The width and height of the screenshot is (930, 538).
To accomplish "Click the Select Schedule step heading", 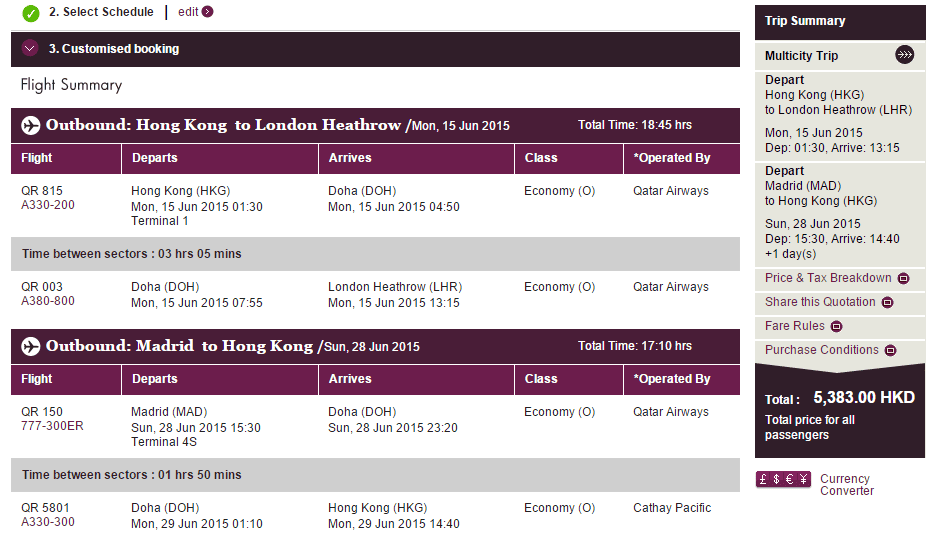I will point(101,12).
